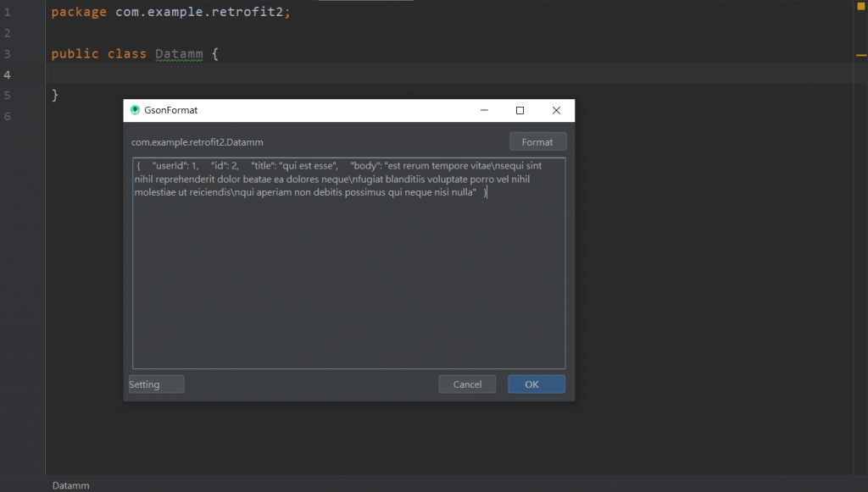Maximize the GsonFormat dialog
This screenshot has height=492, width=868.
coord(520,110)
